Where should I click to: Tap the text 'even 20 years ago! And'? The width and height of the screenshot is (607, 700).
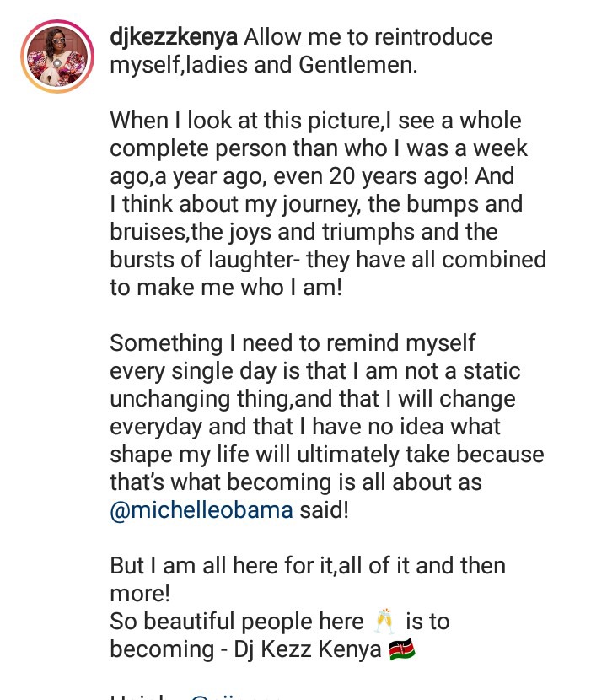[x=394, y=176]
